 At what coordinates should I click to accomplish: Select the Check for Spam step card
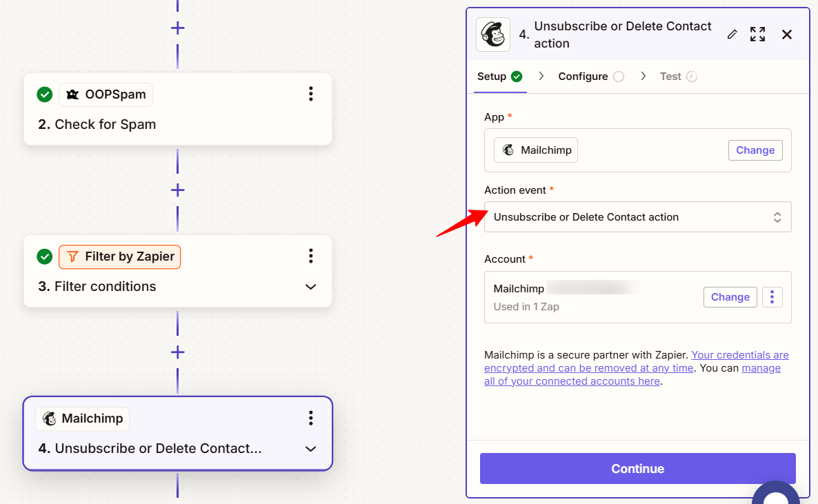(177, 109)
